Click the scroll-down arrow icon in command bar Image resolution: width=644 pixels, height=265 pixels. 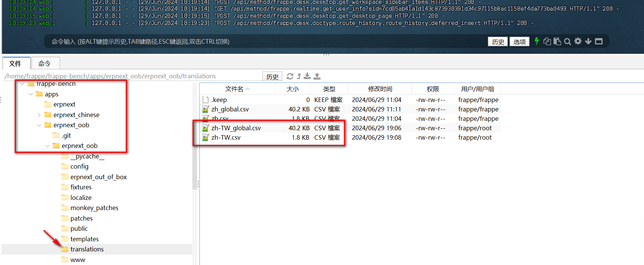click(588, 41)
